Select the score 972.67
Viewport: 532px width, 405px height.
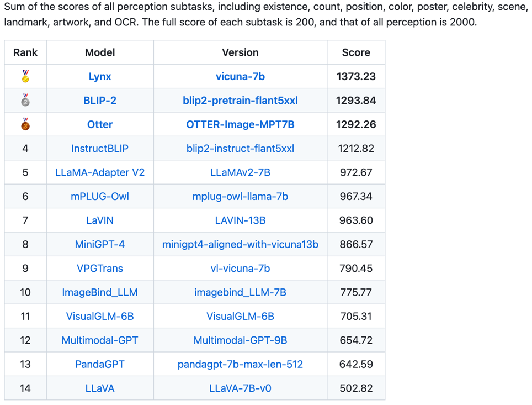[x=356, y=172]
